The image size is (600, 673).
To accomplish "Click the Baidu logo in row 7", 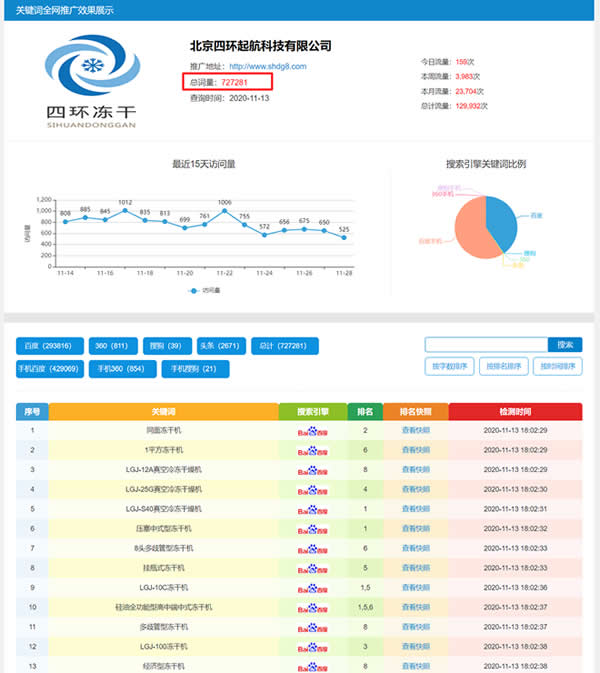I will pos(313,549).
